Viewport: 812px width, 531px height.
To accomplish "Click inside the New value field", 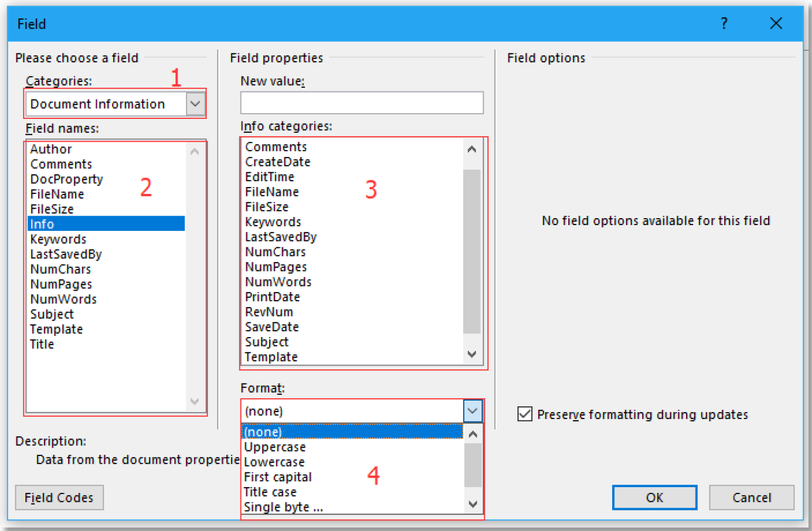I will pyautogui.click(x=362, y=103).
